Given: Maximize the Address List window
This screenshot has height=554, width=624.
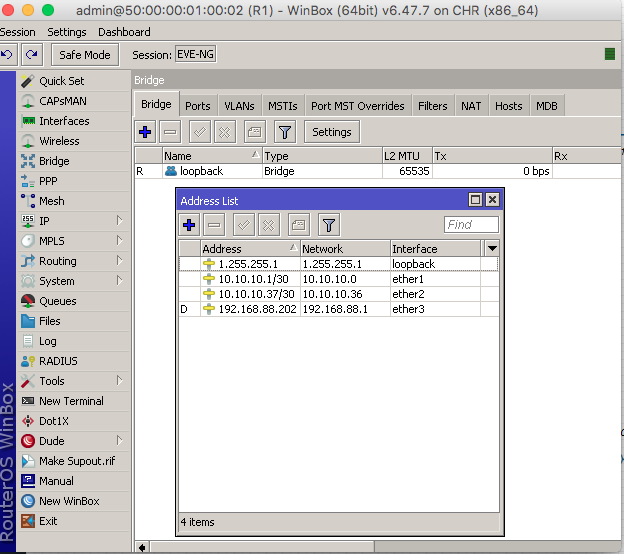Looking at the screenshot, I should pyautogui.click(x=475, y=199).
